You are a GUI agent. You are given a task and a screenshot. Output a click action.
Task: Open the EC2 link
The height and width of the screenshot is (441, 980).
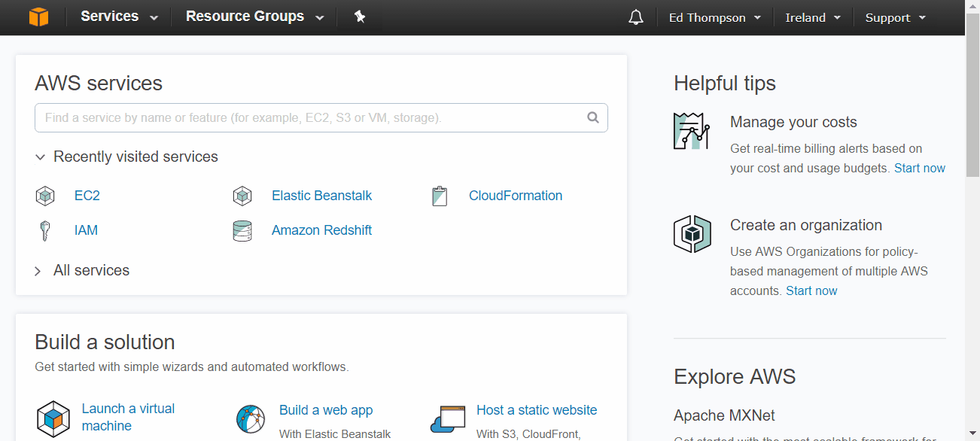coord(87,196)
